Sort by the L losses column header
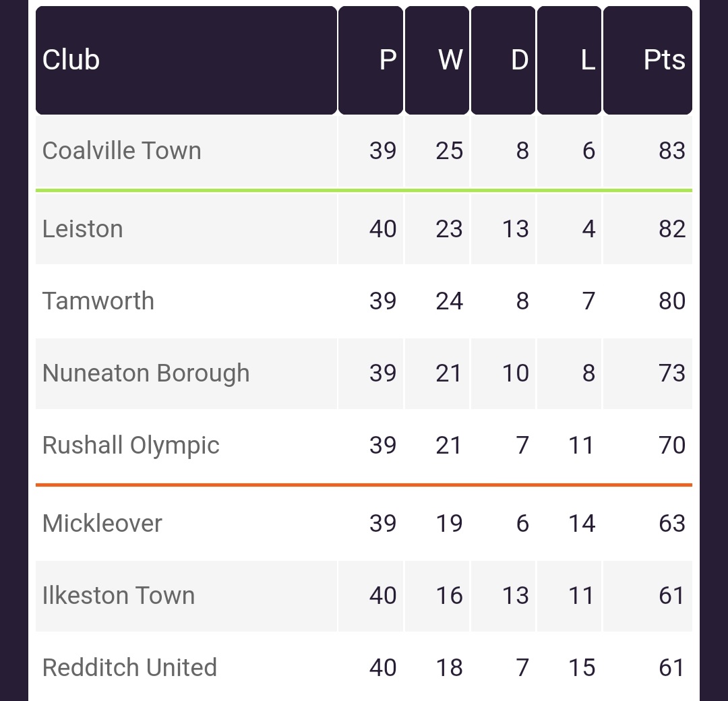Viewport: 728px width, 701px height. 569,61
